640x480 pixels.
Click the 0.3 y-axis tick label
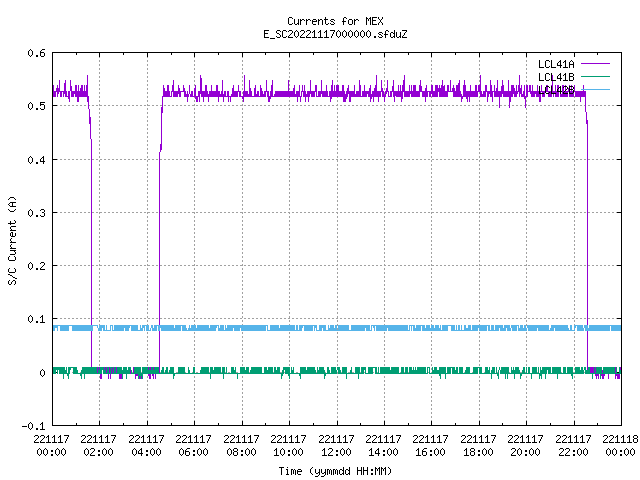tap(36, 213)
